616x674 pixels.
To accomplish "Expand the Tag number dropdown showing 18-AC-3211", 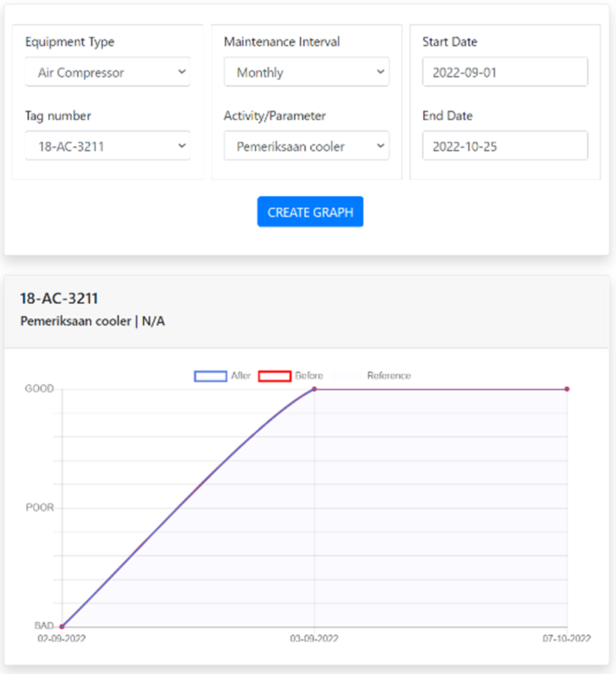I will pos(107,146).
